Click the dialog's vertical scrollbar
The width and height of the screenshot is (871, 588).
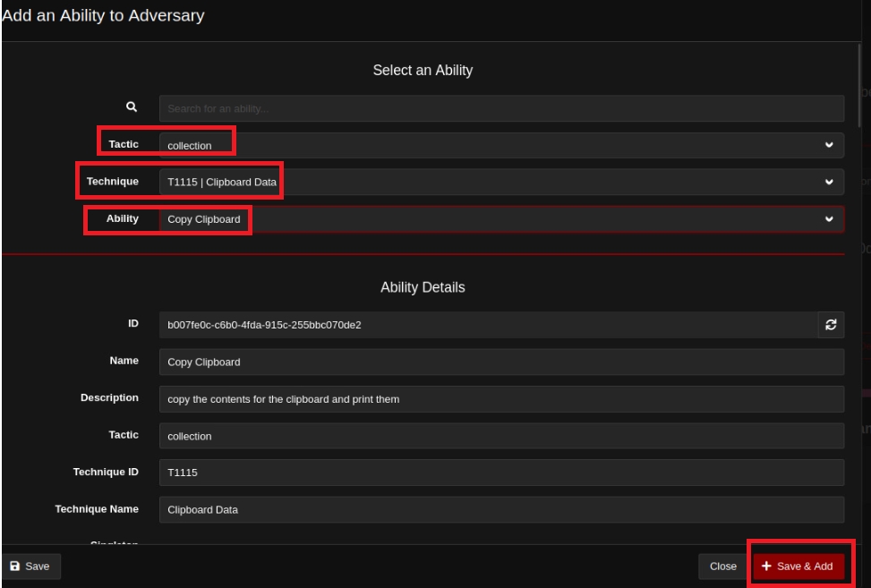pos(858,89)
